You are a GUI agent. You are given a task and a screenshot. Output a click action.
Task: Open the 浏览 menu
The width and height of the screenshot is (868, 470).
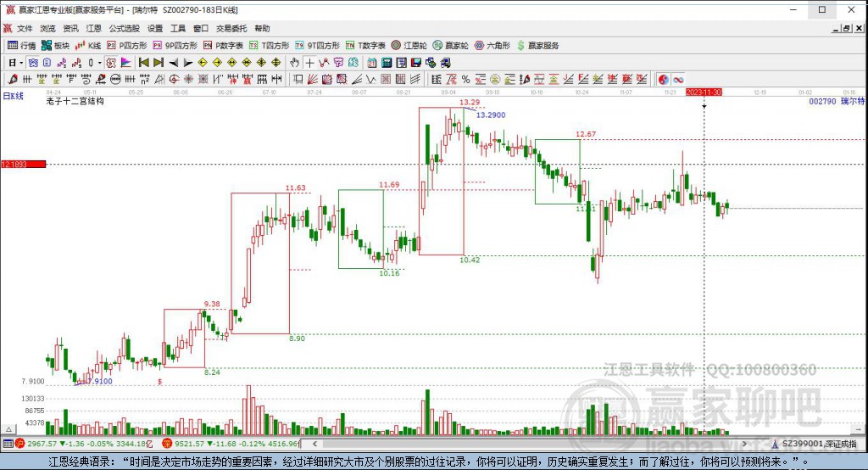(x=47, y=28)
